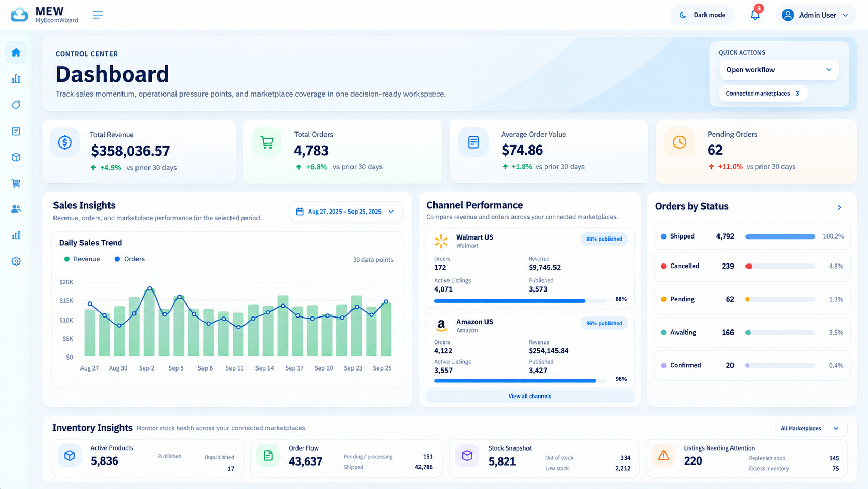The width and height of the screenshot is (868, 489).
Task: Open the Home dashboard sidebar icon
Action: [x=16, y=52]
